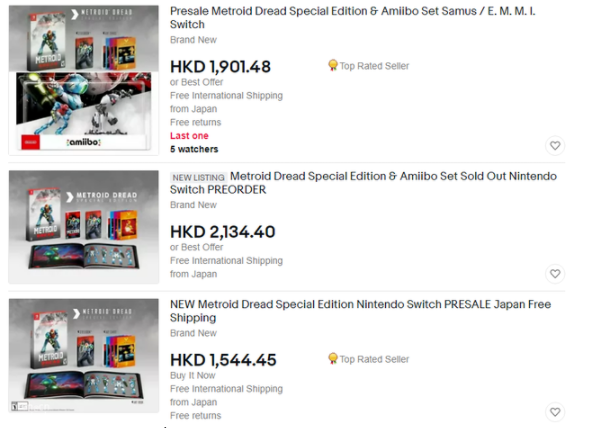Click or Best Offer under HKD 2,134.40
This screenshot has height=428, width=591.
196,247
